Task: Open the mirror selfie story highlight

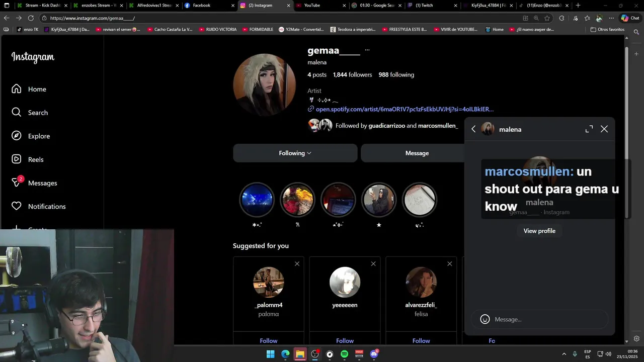Action: coord(379,200)
